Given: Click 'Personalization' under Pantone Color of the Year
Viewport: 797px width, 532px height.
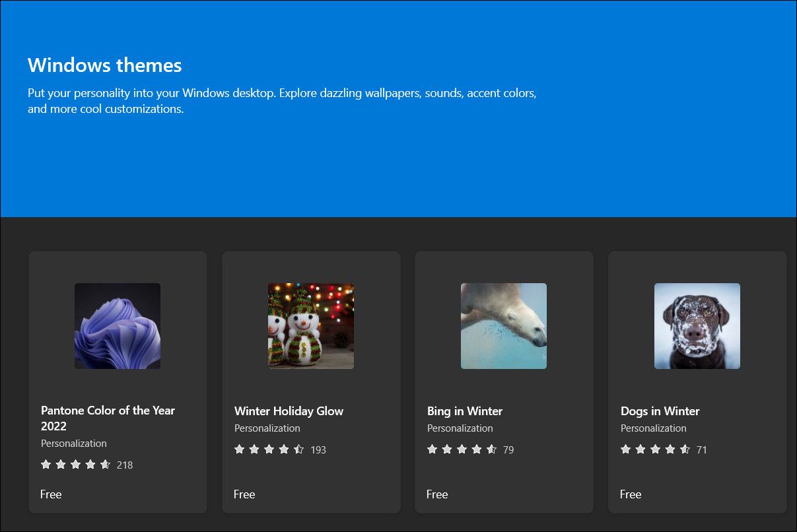Looking at the screenshot, I should click(73, 443).
